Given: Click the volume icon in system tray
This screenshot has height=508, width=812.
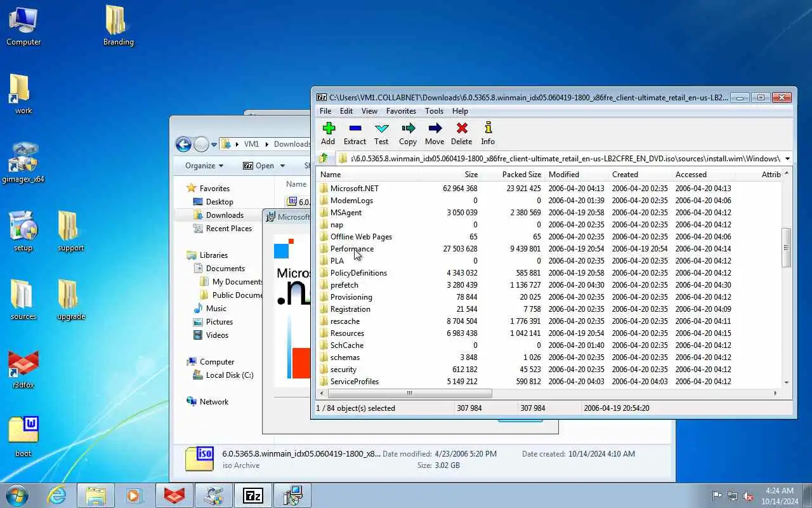Looking at the screenshot, I should [748, 496].
